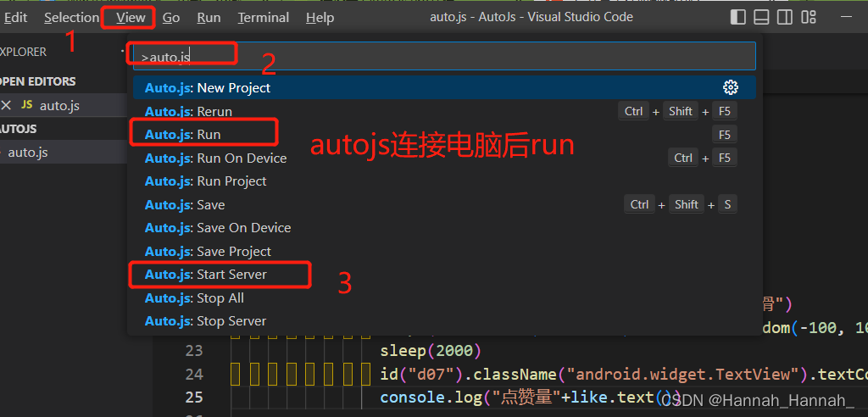Open the Go menu
868x417 pixels.
[171, 18]
